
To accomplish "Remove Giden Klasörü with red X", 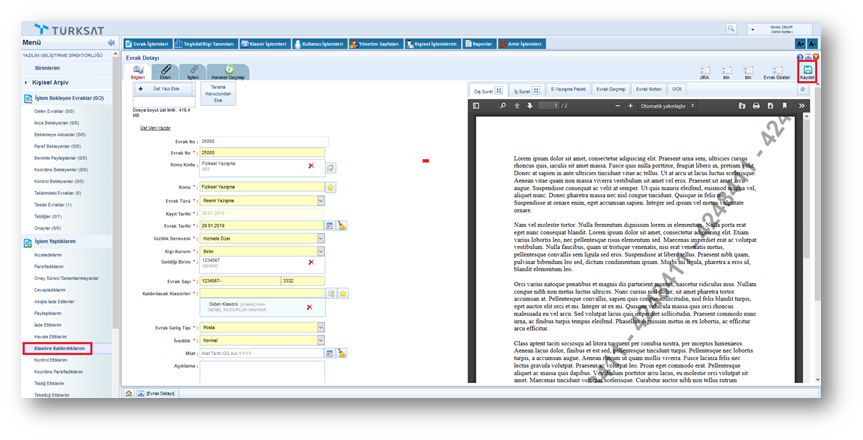I will [x=310, y=307].
